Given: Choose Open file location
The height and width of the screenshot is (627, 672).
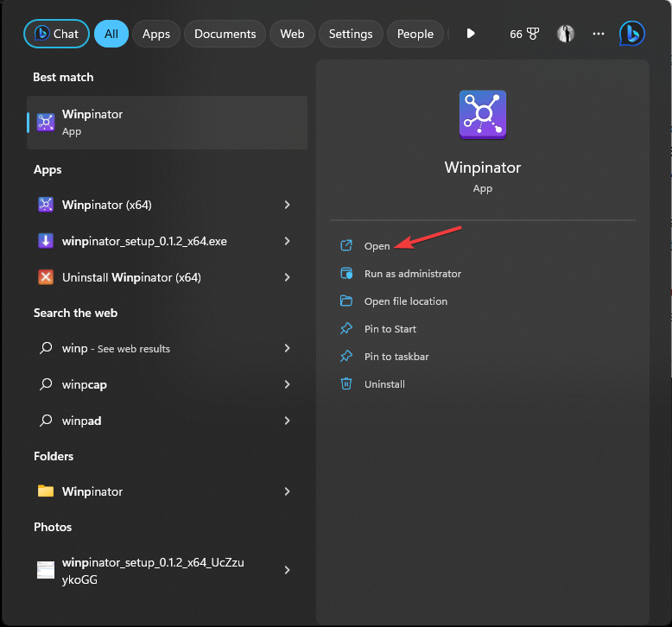Looking at the screenshot, I should [406, 301].
